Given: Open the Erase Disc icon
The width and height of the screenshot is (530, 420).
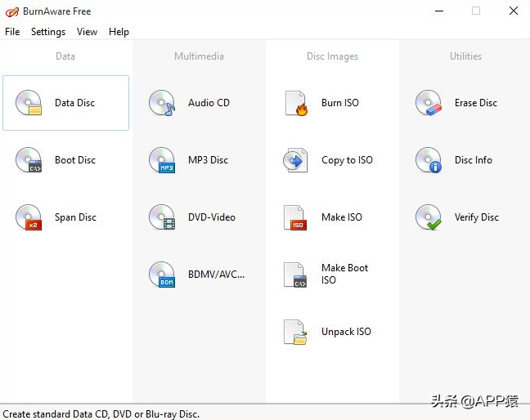Looking at the screenshot, I should pos(429,103).
